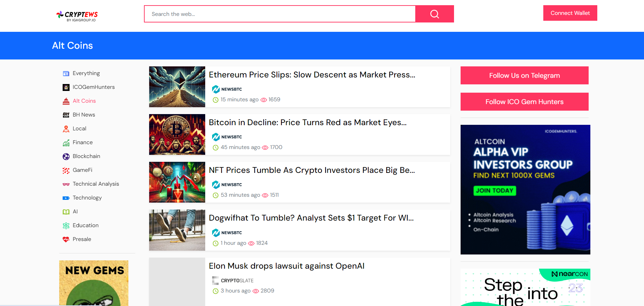The image size is (644, 306).
Task: Click the '45 minutes ago' timestamp
Action: click(241, 147)
